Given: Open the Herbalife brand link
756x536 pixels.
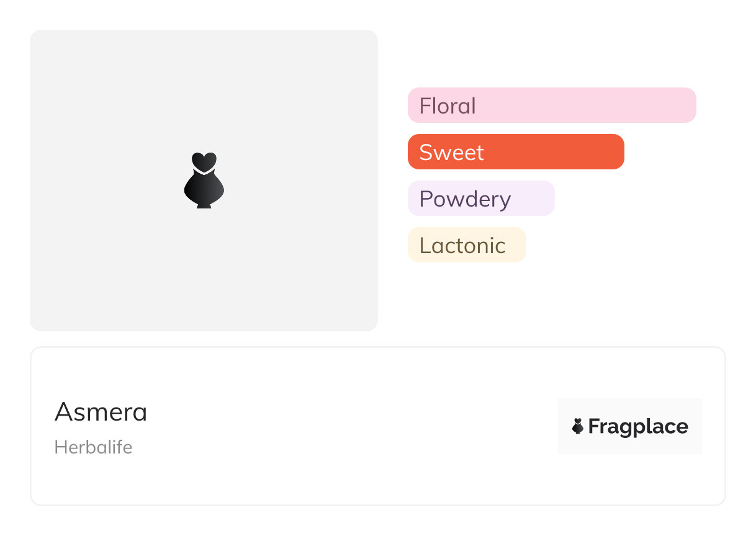Looking at the screenshot, I should (x=93, y=447).
